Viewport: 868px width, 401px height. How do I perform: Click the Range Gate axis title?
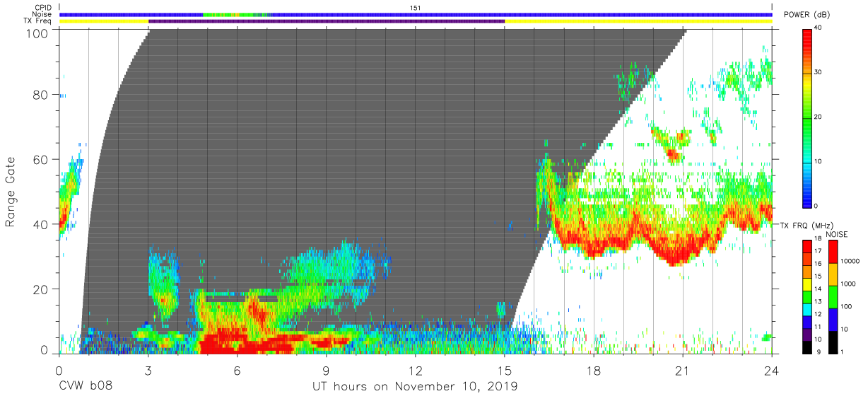pos(11,192)
